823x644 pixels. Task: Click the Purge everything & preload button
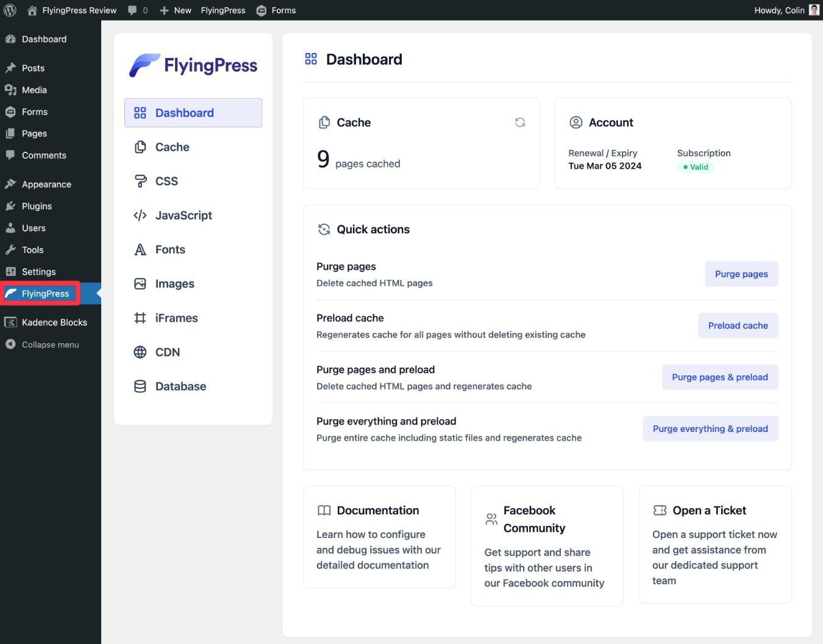(x=710, y=429)
